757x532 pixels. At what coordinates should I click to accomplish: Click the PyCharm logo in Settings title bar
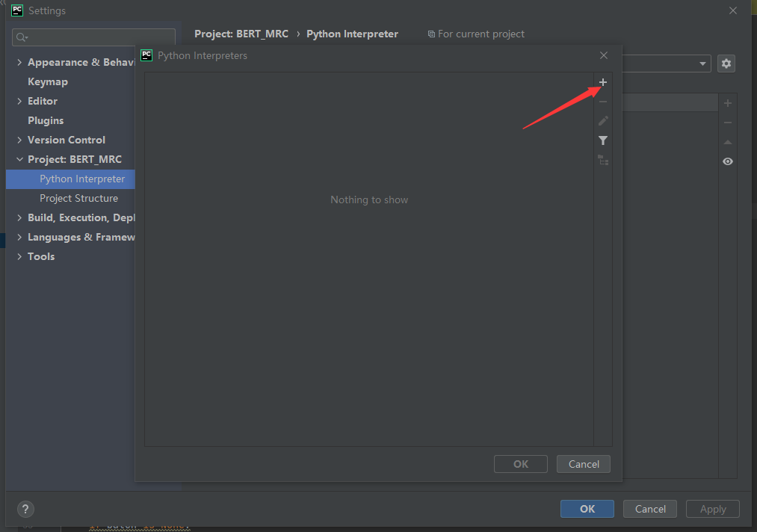17,10
